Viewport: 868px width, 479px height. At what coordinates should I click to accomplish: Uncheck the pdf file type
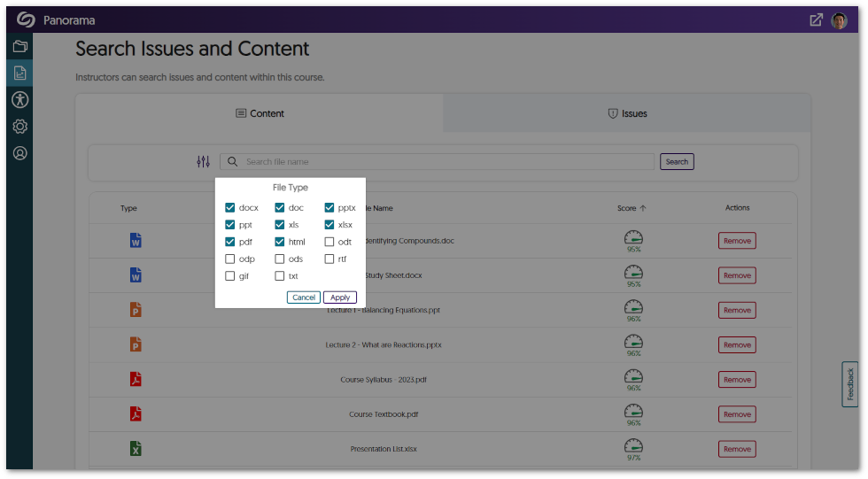coord(229,242)
